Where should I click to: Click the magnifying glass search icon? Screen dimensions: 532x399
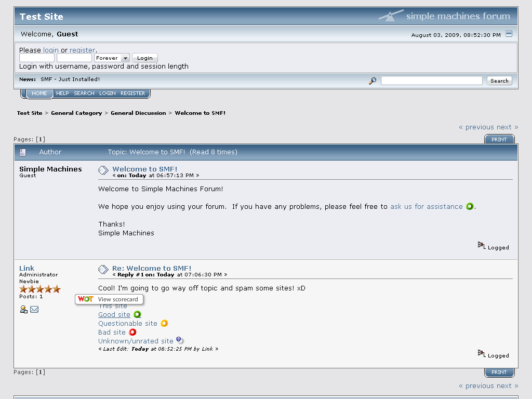(x=373, y=81)
